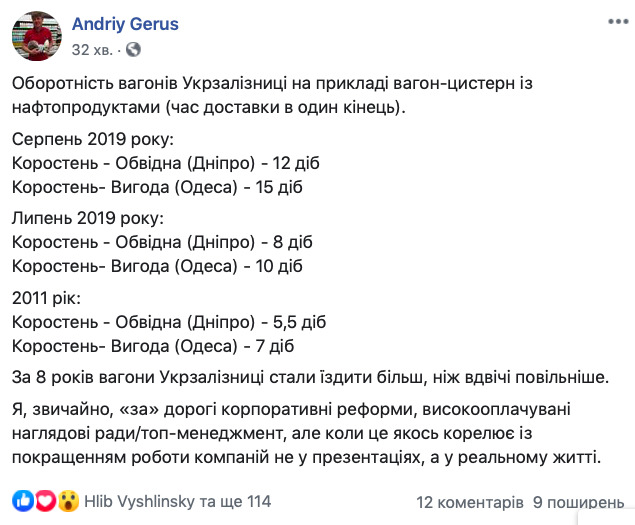This screenshot has width=635, height=525.
Task: Show who reacted: Hlib Vyshlinsky та ще 114
Action: 178,500
